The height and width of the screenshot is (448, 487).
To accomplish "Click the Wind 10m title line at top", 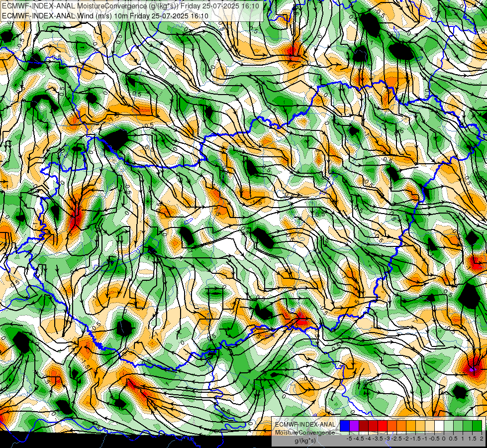I will pyautogui.click(x=105, y=15).
